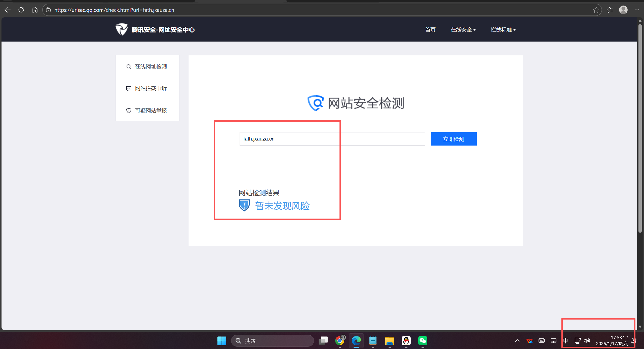
Task: Click the Tencent Security logo
Action: [122, 29]
